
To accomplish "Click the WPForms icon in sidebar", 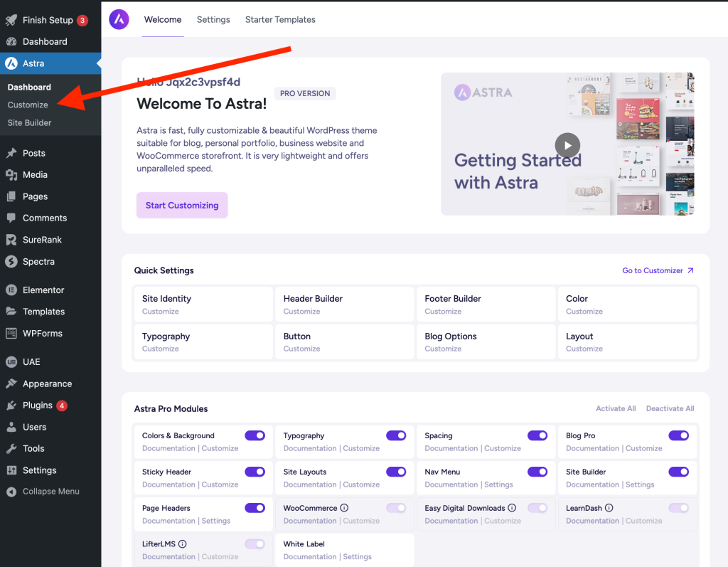I will point(11,334).
